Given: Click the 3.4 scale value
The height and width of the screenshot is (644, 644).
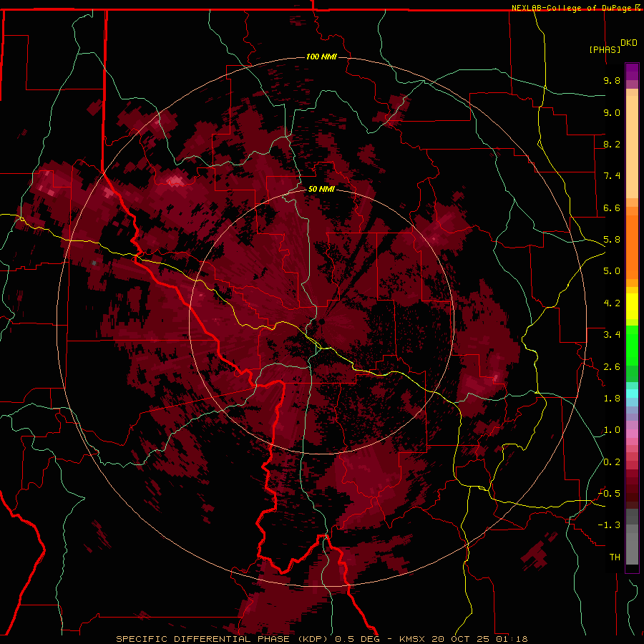Looking at the screenshot, I should click(612, 335).
